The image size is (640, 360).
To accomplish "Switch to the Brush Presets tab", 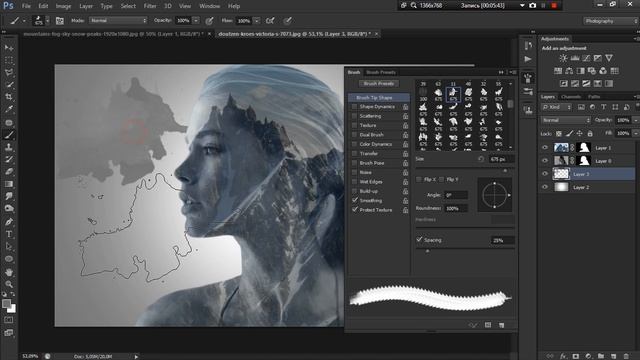I will 381,72.
